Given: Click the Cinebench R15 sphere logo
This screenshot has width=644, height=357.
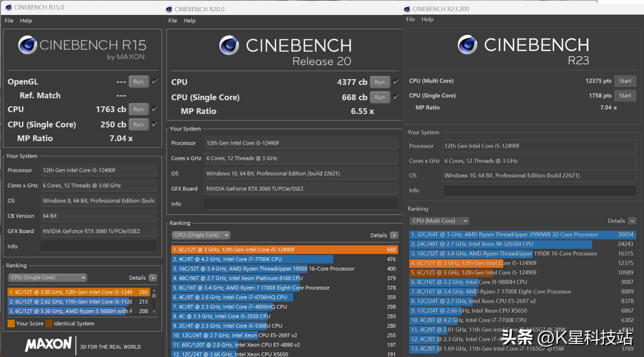Looking at the screenshot, I should click(x=28, y=45).
